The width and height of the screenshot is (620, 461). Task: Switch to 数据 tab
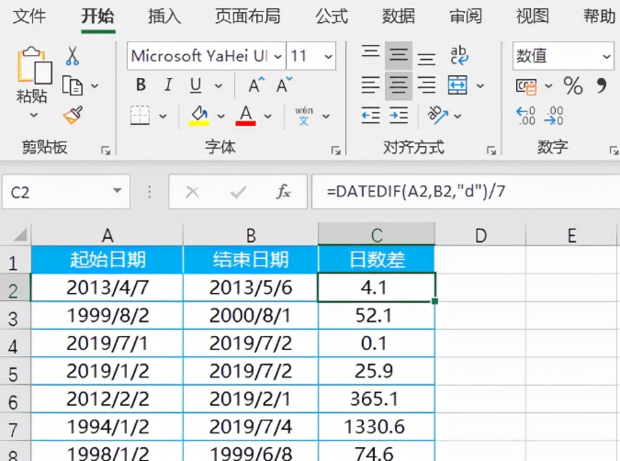point(398,16)
